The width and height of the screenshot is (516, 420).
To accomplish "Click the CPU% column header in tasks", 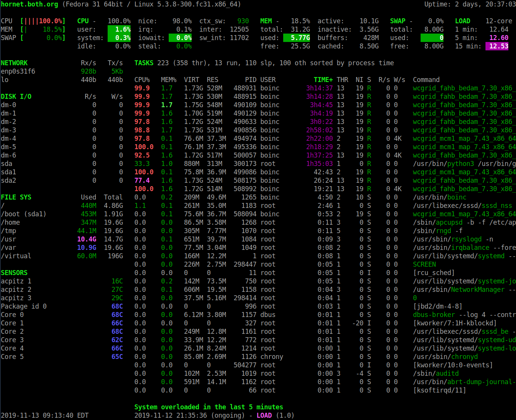I will 142,80.
